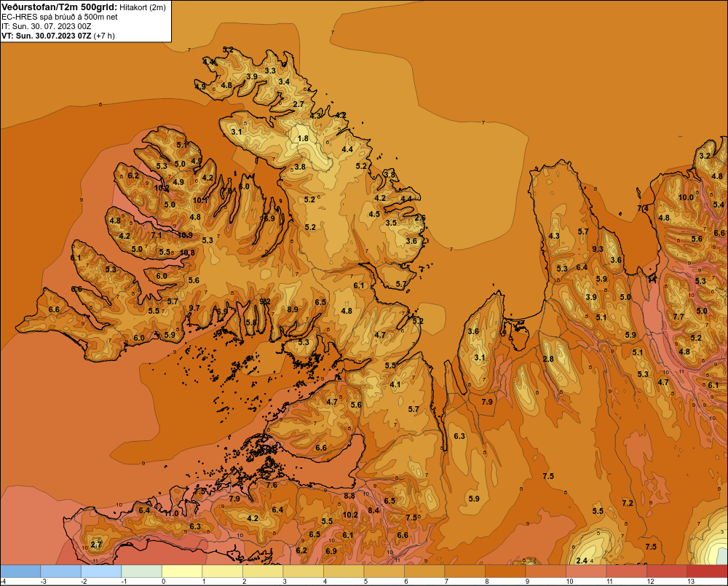Image resolution: width=728 pixels, height=586 pixels.
Task: Select the legend swatch between 5 and 6
Action: coord(384,571)
